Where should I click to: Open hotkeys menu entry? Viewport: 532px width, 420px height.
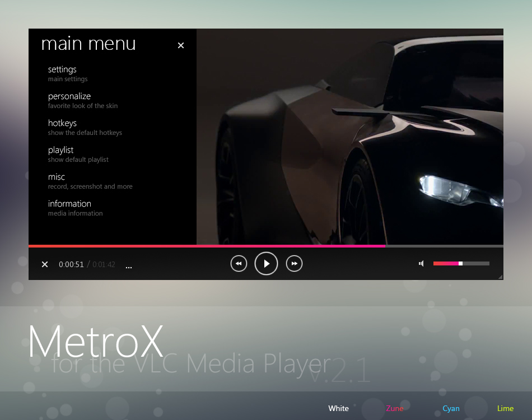62,123
